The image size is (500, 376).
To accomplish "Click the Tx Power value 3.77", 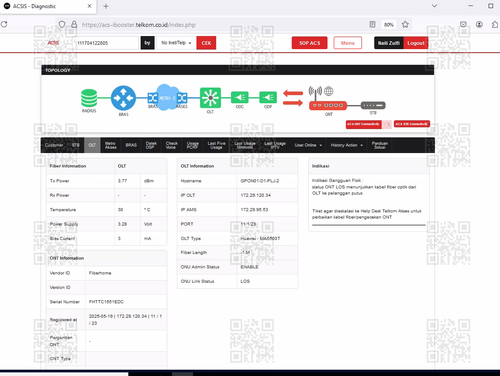I will coord(122,181).
